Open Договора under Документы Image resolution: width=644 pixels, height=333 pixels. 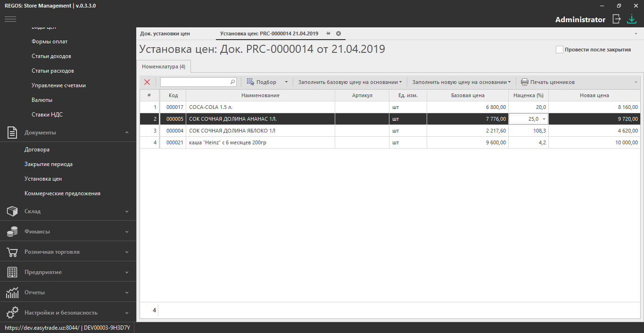click(x=37, y=150)
